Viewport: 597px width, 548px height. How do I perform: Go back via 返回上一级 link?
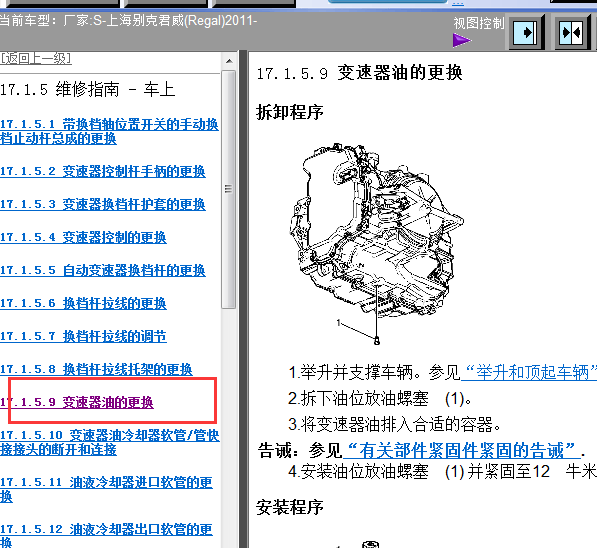pyautogui.click(x=36, y=59)
